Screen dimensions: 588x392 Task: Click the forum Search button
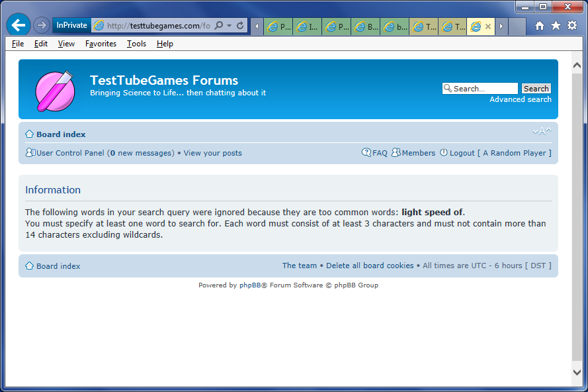pyautogui.click(x=536, y=89)
